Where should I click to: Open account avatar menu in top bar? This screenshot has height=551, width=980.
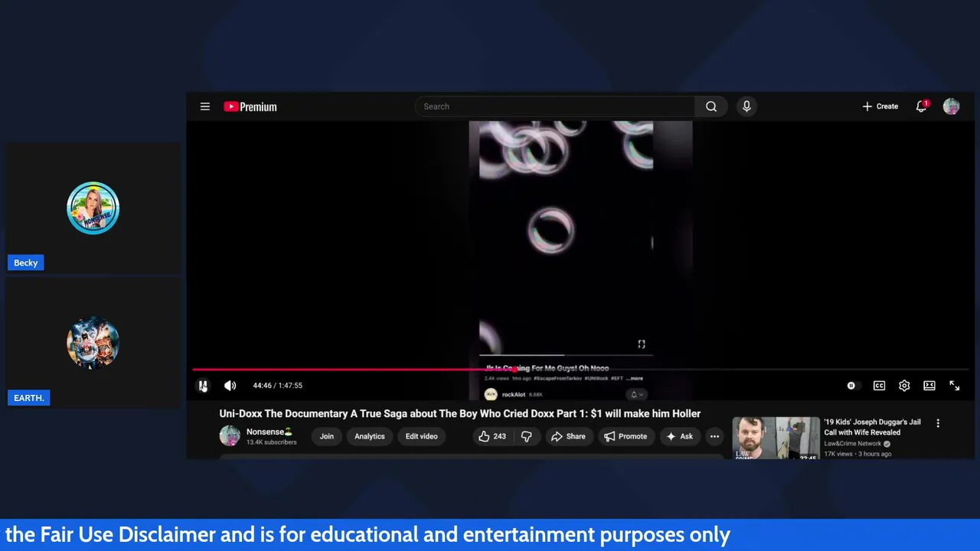pos(951,106)
